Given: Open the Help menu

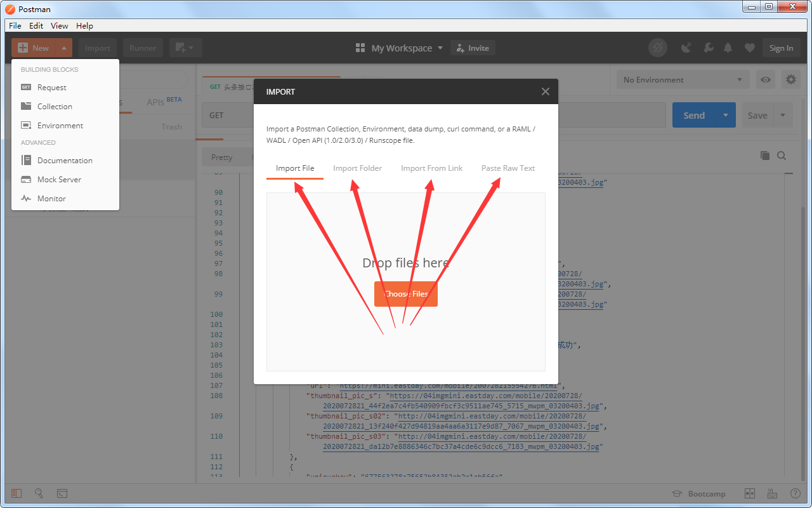Looking at the screenshot, I should coord(84,25).
